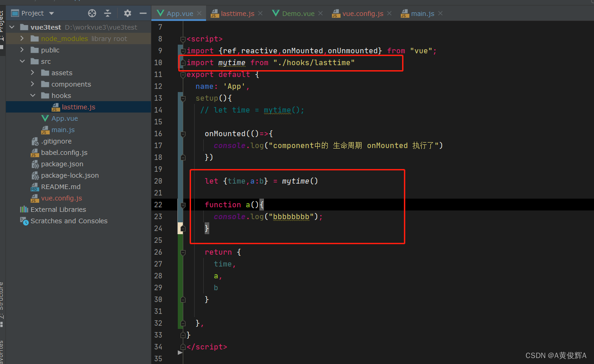594x364 pixels.
Task: Collapse the hooks folder
Action: tap(32, 96)
